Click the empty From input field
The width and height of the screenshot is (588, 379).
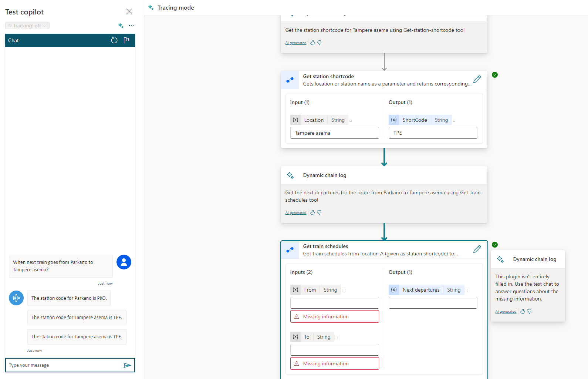coord(334,303)
